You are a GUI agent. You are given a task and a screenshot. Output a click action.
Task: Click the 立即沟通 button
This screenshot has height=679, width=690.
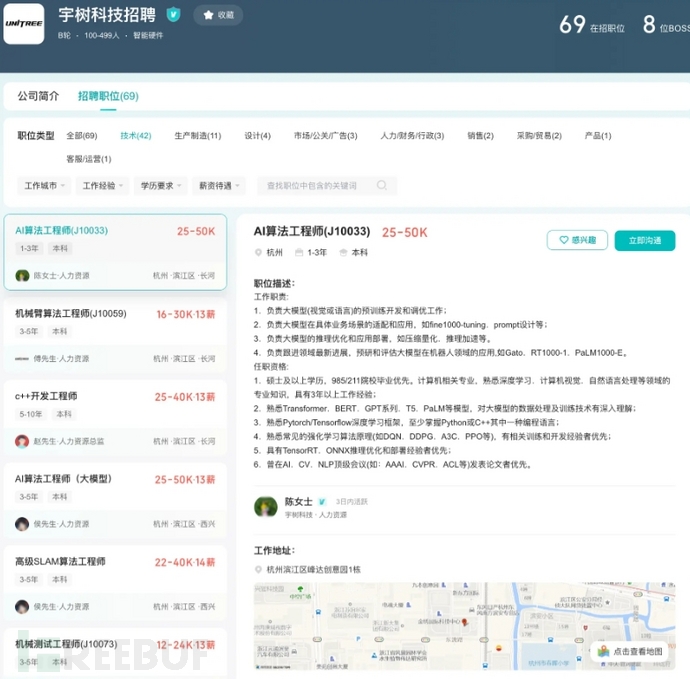tap(645, 240)
